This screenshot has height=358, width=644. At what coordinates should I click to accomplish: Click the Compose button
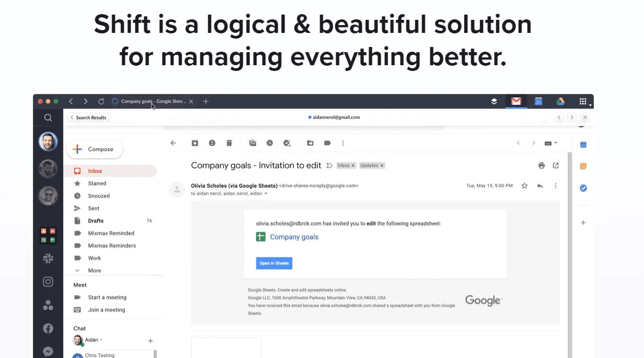(x=95, y=149)
